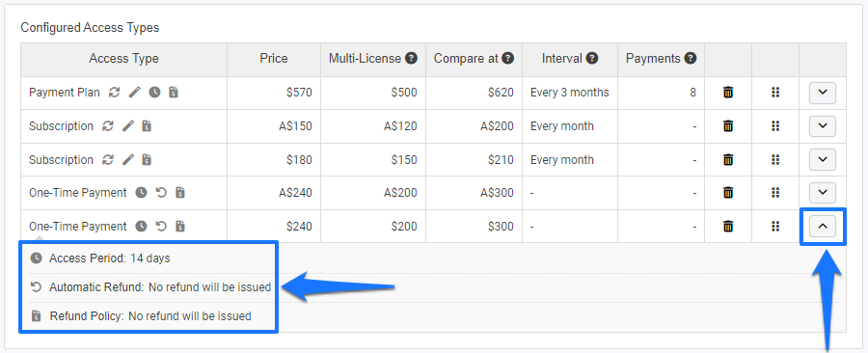Click the Interval column header text
The width and height of the screenshot is (868, 353).
[562, 59]
